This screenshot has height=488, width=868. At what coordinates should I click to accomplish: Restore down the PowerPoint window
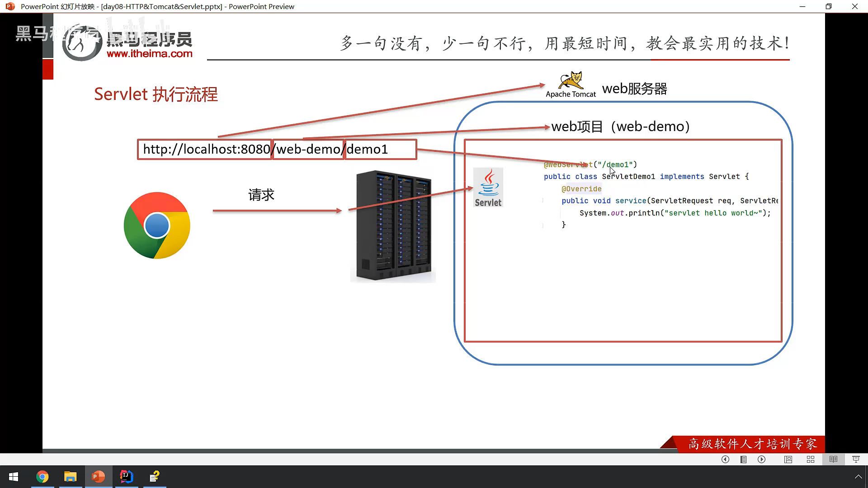click(828, 6)
